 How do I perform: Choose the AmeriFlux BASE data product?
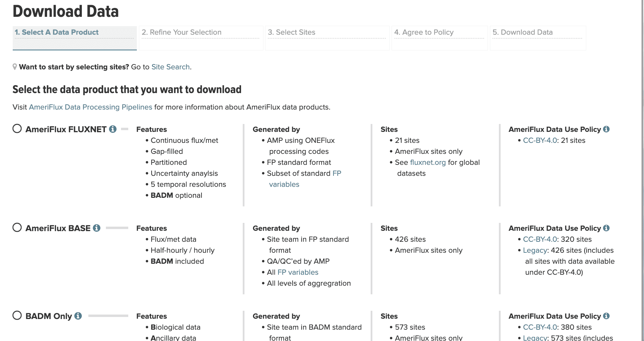point(17,227)
